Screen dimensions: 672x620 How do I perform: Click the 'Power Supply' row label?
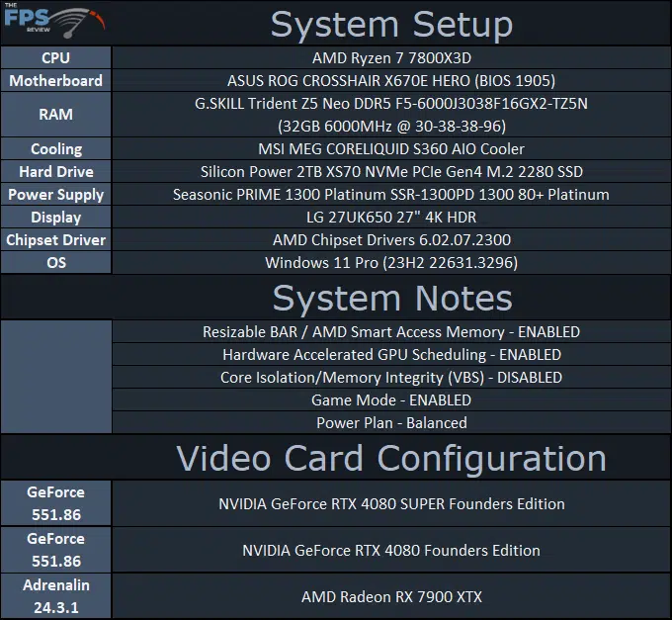click(55, 194)
